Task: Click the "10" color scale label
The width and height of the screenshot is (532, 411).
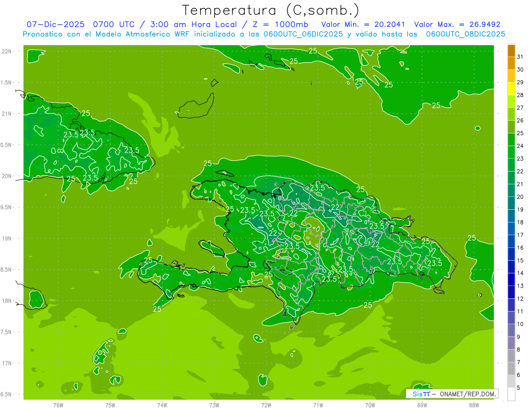Action: pyautogui.click(x=520, y=324)
